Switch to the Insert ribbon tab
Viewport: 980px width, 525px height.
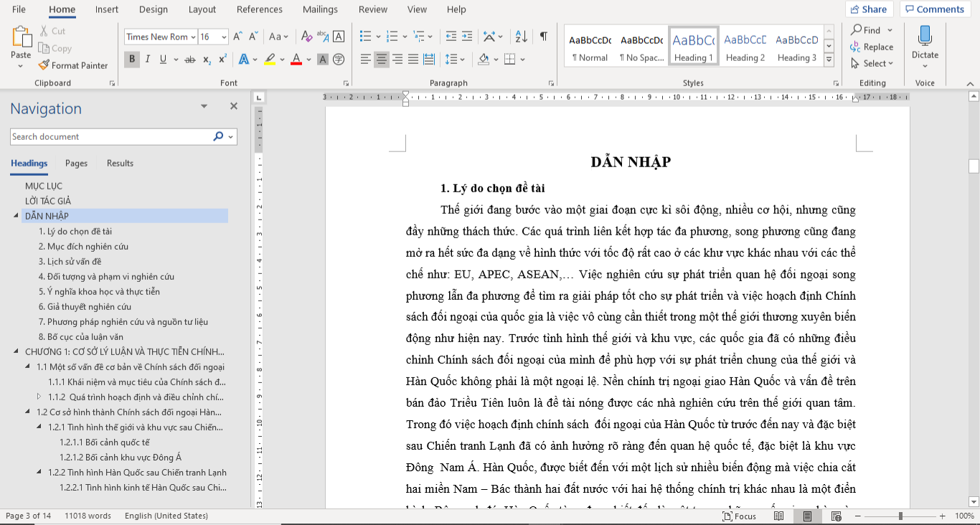click(107, 9)
